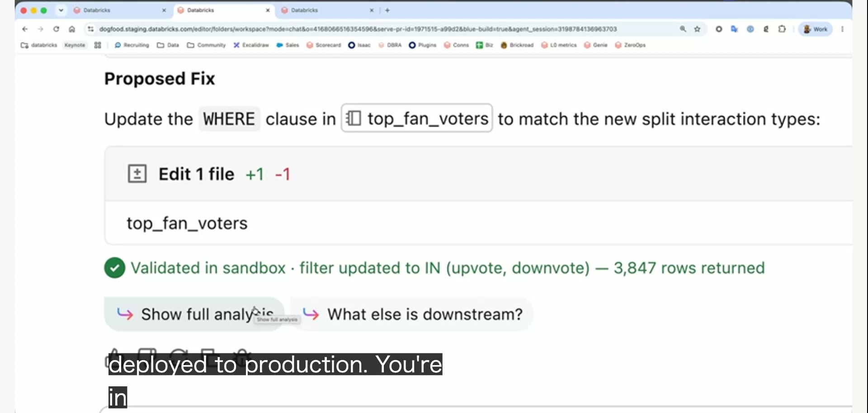Open the Sales bookmark
Screen dimensions: 868x413
(x=288, y=45)
